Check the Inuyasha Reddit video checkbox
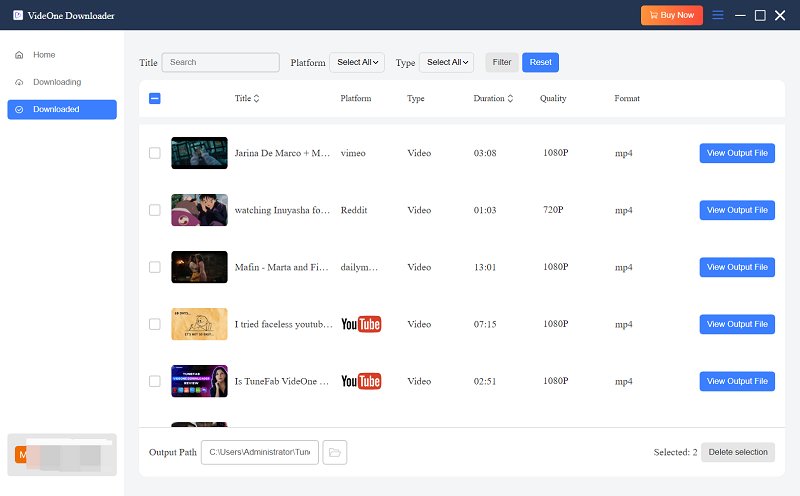This screenshot has height=496, width=800. tap(154, 210)
